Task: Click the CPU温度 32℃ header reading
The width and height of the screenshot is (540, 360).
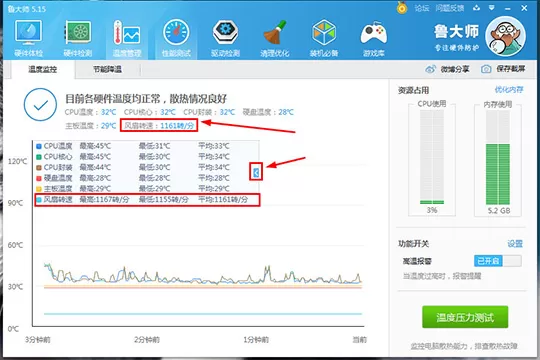Action: (x=90, y=112)
